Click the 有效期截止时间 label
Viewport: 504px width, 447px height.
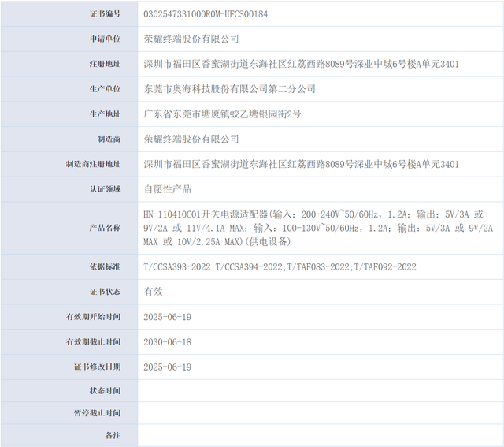pyautogui.click(x=93, y=342)
